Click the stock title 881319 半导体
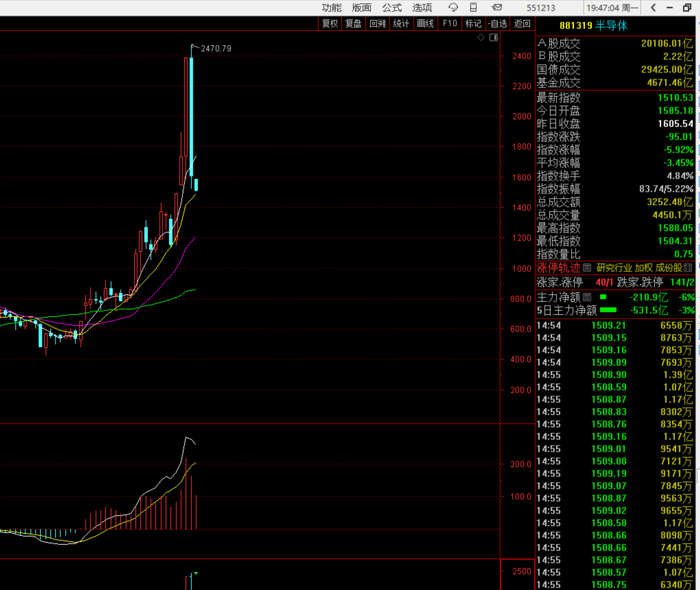This screenshot has height=590, width=700. pos(593,26)
